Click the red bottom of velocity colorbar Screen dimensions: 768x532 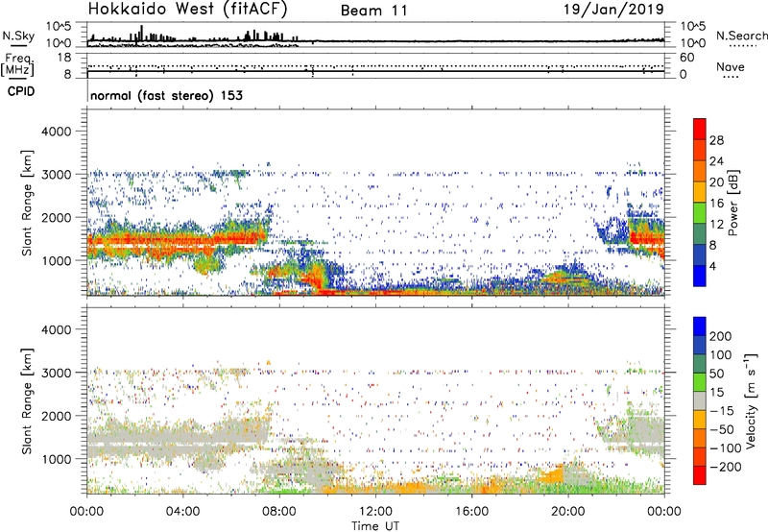pos(700,475)
